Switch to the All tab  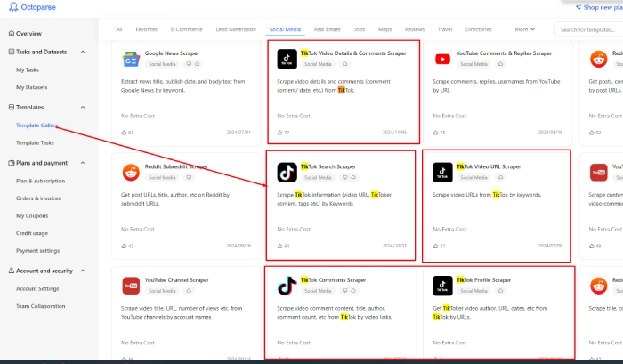point(118,29)
